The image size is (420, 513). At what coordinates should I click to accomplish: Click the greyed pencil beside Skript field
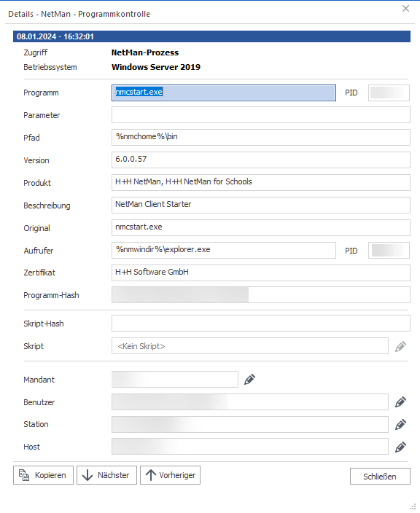pos(400,346)
